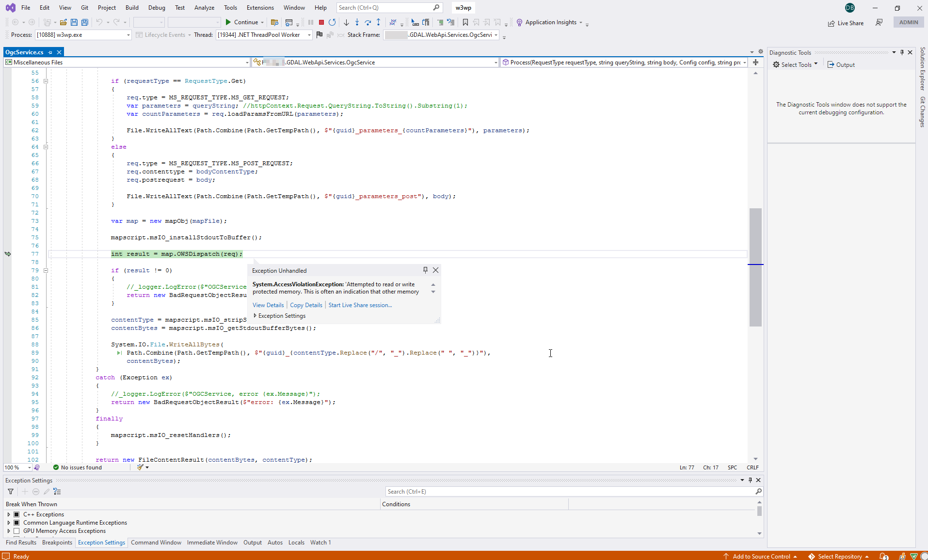Click the split editor icon
The height and width of the screenshot is (560, 928).
pyautogui.click(x=755, y=62)
